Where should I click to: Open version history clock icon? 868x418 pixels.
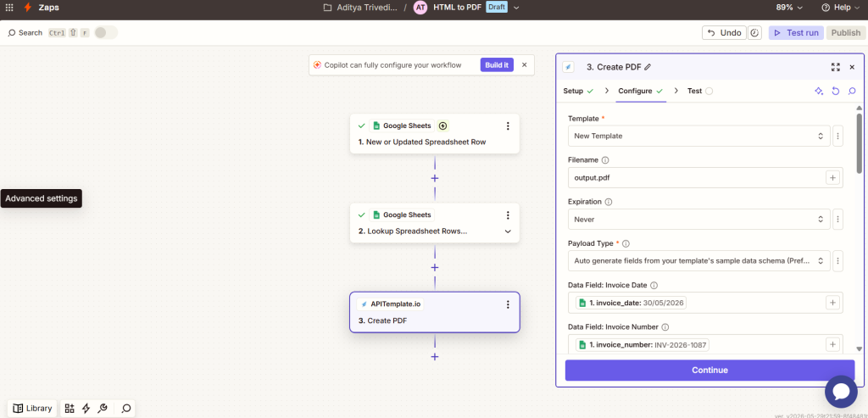point(754,33)
